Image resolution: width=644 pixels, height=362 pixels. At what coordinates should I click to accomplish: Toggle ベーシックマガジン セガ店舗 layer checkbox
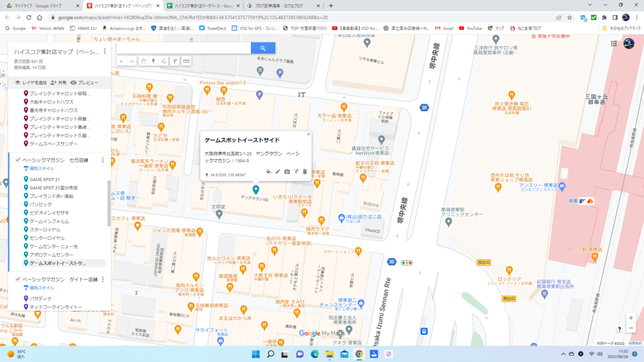click(x=18, y=160)
